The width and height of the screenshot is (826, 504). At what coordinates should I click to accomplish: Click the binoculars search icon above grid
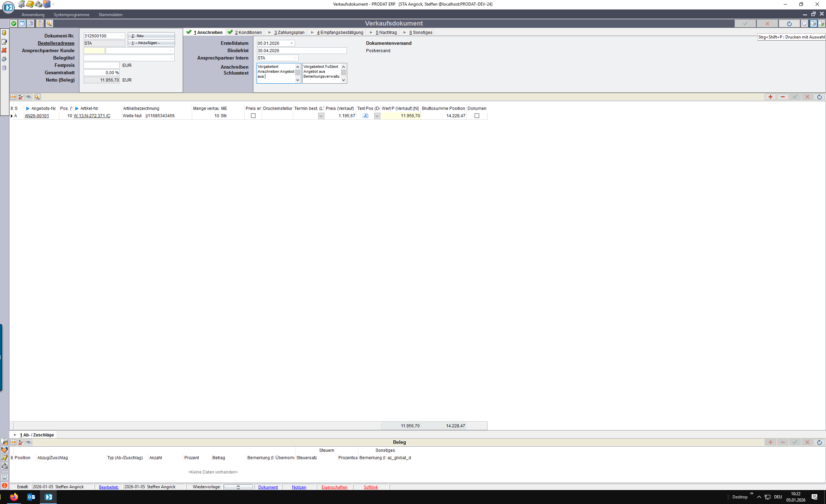(x=29, y=97)
